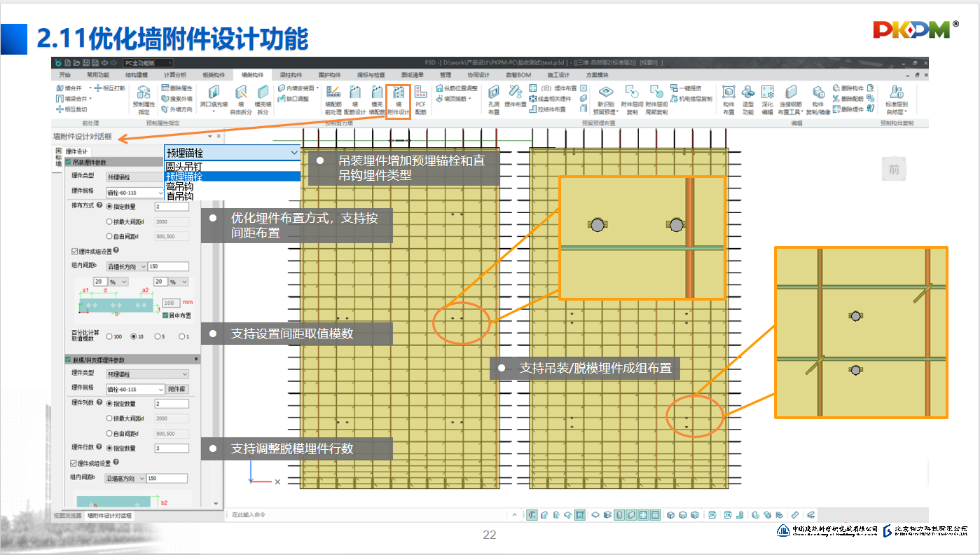
Task: Open the 沿墙高方向 dropdown
Action: tap(126, 478)
